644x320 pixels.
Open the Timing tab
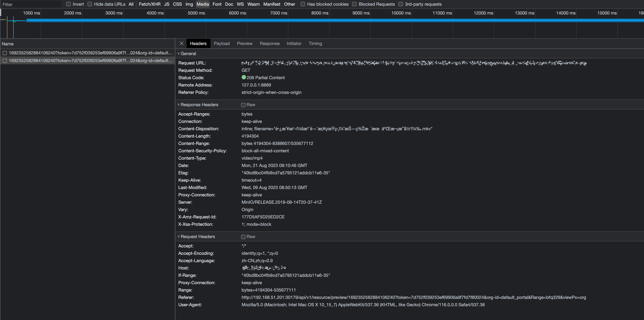click(315, 44)
